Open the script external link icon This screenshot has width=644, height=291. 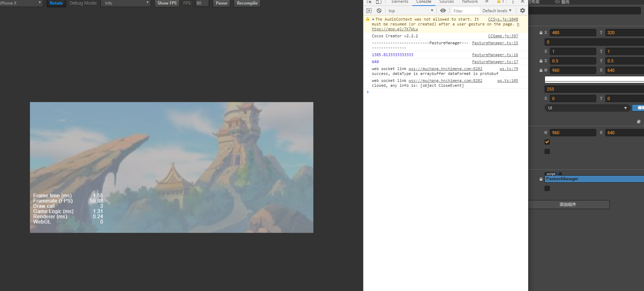[x=558, y=174]
